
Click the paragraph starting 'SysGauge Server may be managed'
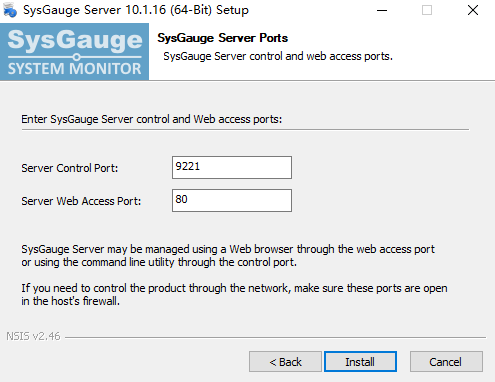(x=228, y=255)
